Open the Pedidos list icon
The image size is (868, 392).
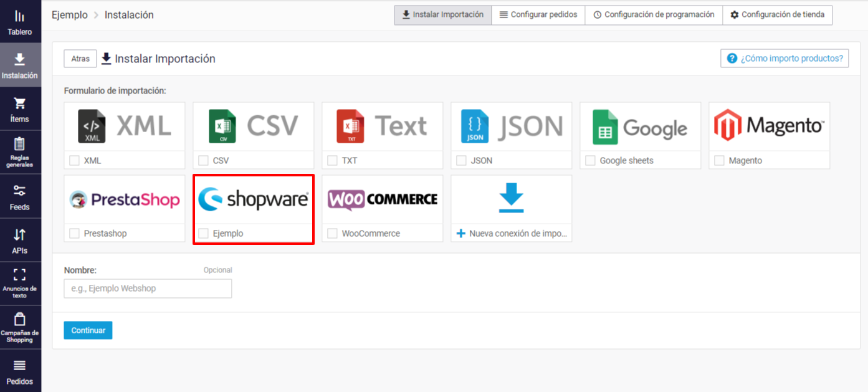(x=20, y=366)
